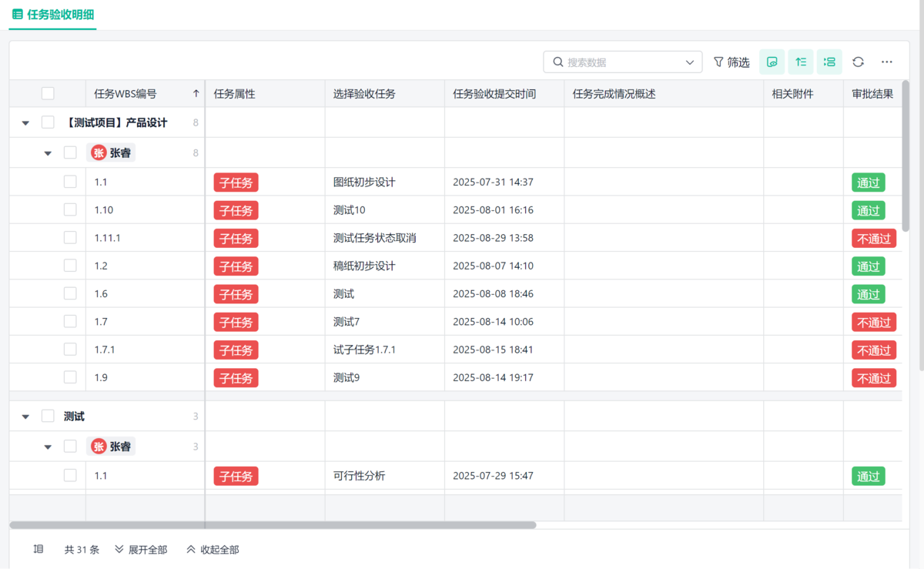Switch to the 任务验收明细 tab

coord(52,14)
